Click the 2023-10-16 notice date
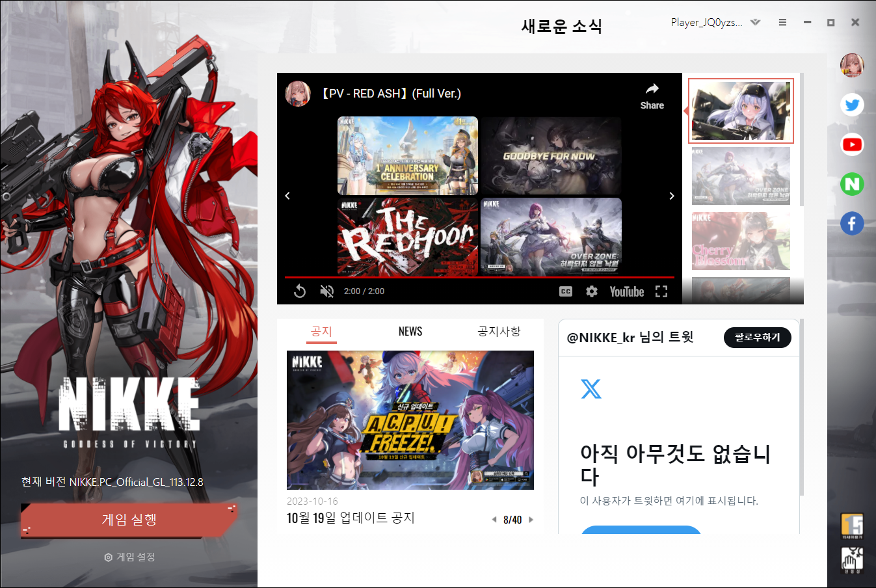Viewport: 876px width, 588px height. coord(312,501)
